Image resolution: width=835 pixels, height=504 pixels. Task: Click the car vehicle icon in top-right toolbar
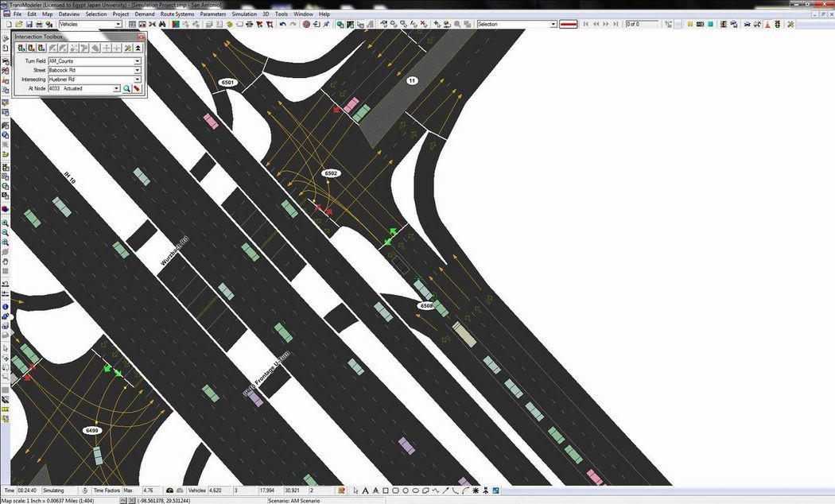coord(746,25)
